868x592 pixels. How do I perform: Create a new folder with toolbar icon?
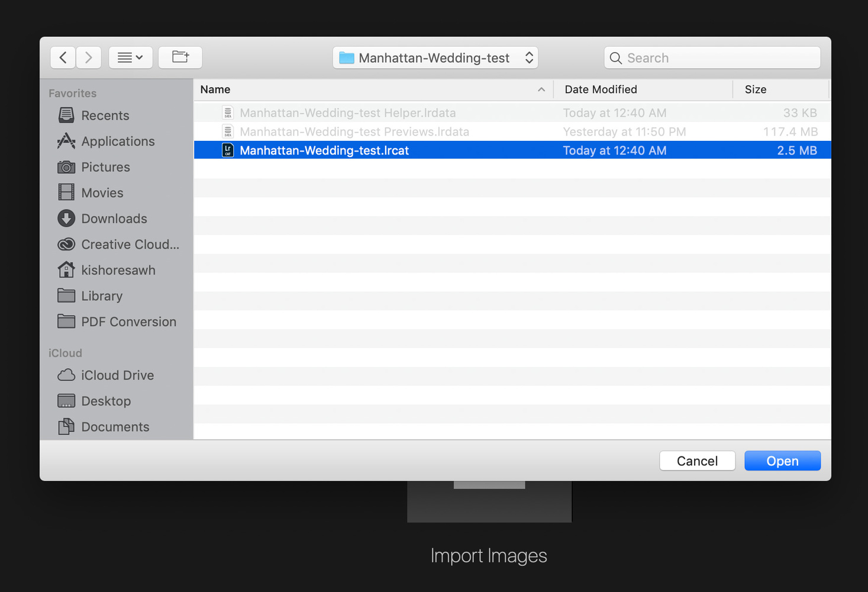click(x=180, y=57)
